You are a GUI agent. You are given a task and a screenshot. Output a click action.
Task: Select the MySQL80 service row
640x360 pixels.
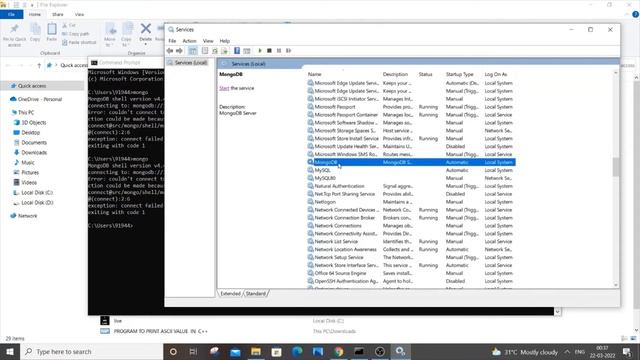(x=411, y=178)
